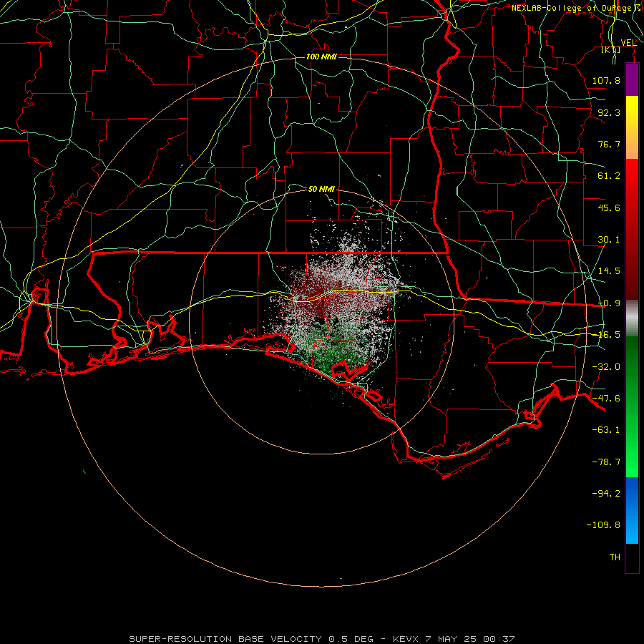Click the TH legend label
The height and width of the screenshot is (644, 644).
coord(615,557)
